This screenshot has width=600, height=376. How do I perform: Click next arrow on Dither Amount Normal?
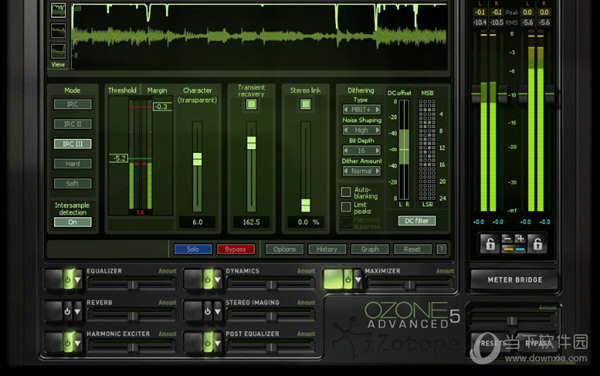tap(377, 171)
